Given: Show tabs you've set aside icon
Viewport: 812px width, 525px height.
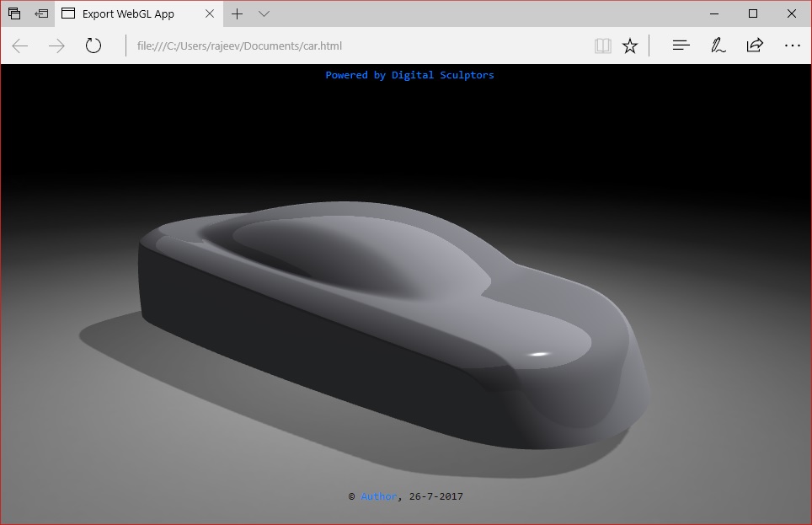Looking at the screenshot, I should [14, 13].
